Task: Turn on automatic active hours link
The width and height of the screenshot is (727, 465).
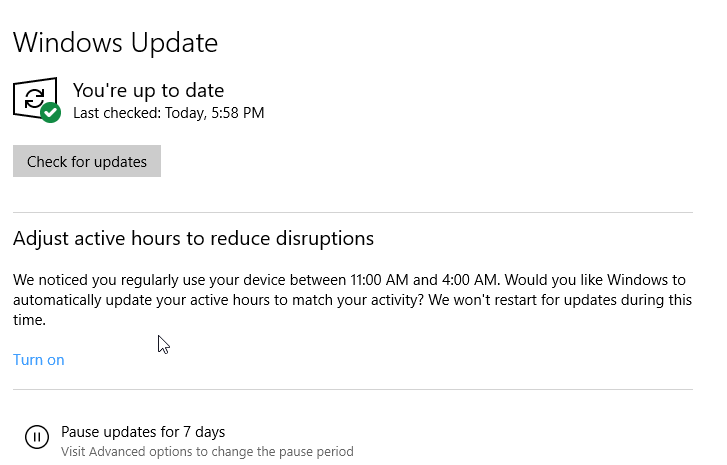Action: 38,360
